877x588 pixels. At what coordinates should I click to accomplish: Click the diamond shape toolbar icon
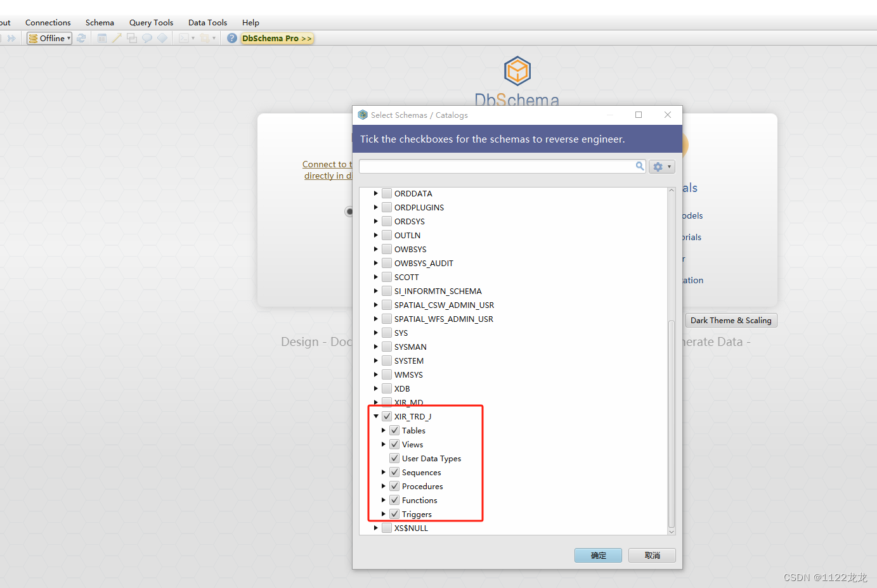coord(162,38)
